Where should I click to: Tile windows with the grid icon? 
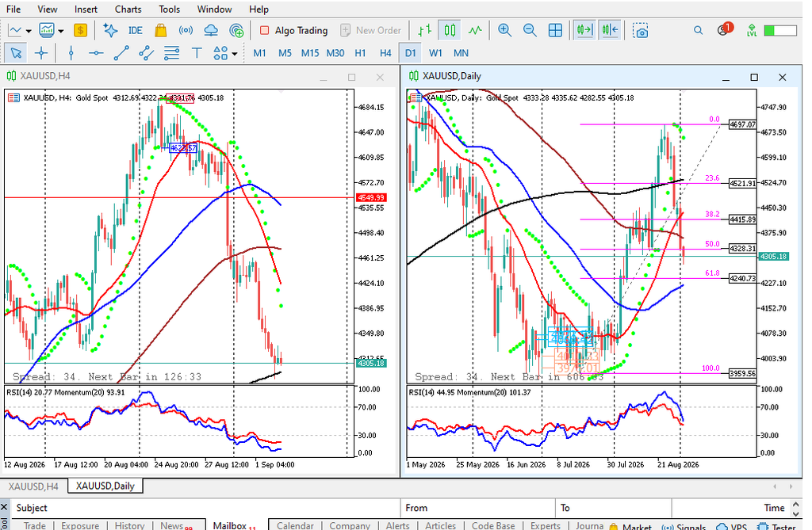coord(555,31)
